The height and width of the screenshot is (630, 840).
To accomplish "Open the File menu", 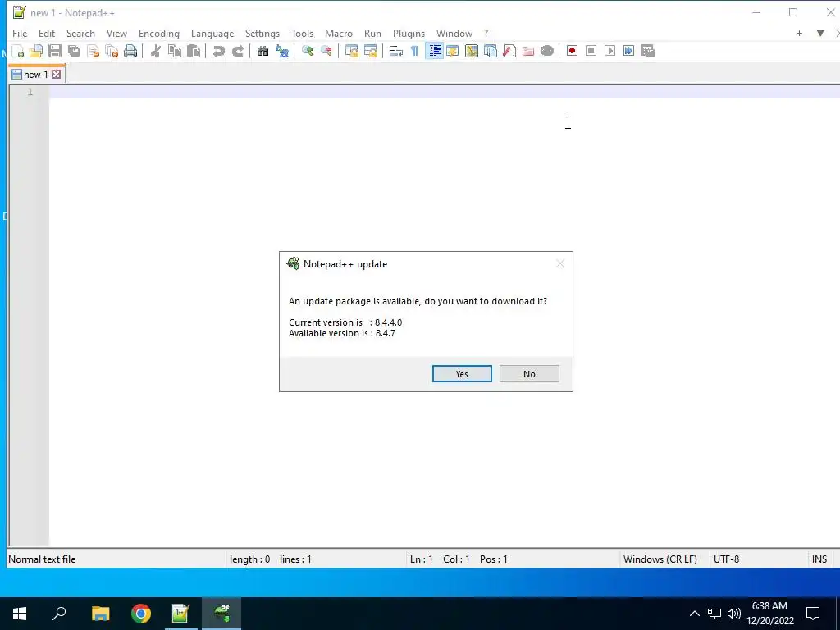I will coord(20,33).
